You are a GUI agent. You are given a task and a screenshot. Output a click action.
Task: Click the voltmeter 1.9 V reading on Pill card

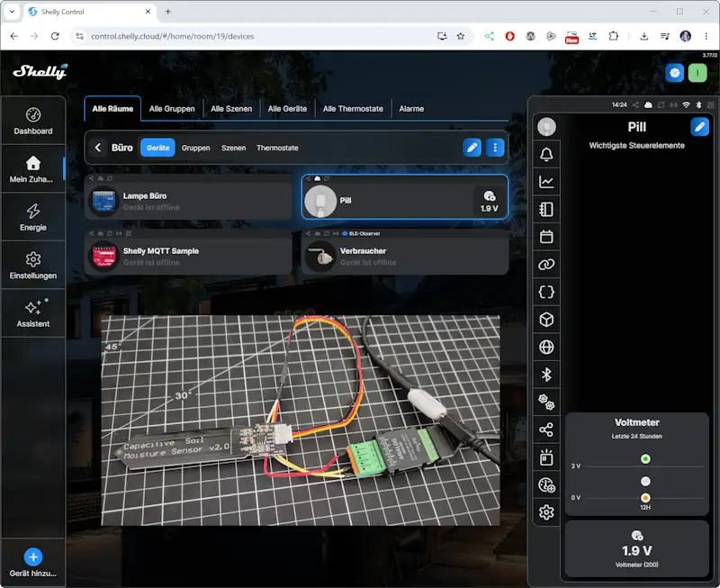[x=489, y=202]
